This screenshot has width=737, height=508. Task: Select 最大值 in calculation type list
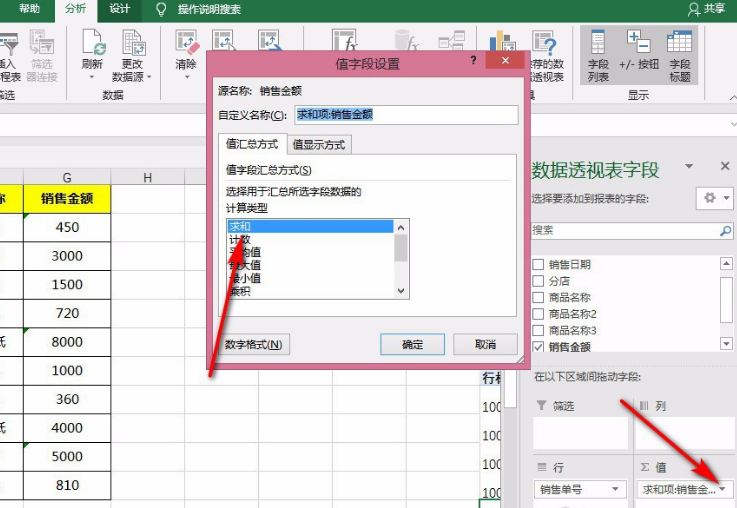click(310, 265)
